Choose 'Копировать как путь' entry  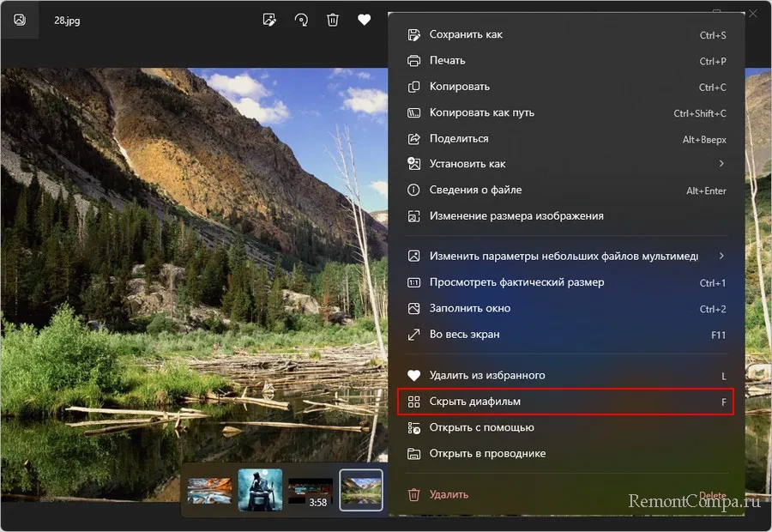(x=566, y=112)
